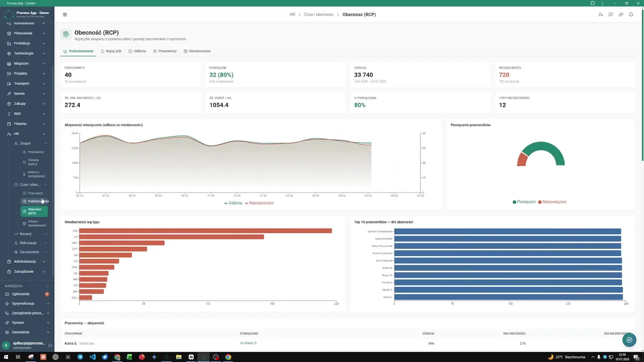Viewport: 644px width, 362px height.
Task: Open the messages chat icon in header
Action: point(611,15)
